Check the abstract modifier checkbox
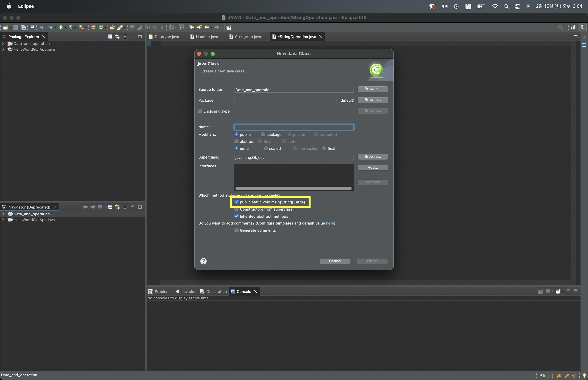The image size is (588, 380). (x=236, y=141)
